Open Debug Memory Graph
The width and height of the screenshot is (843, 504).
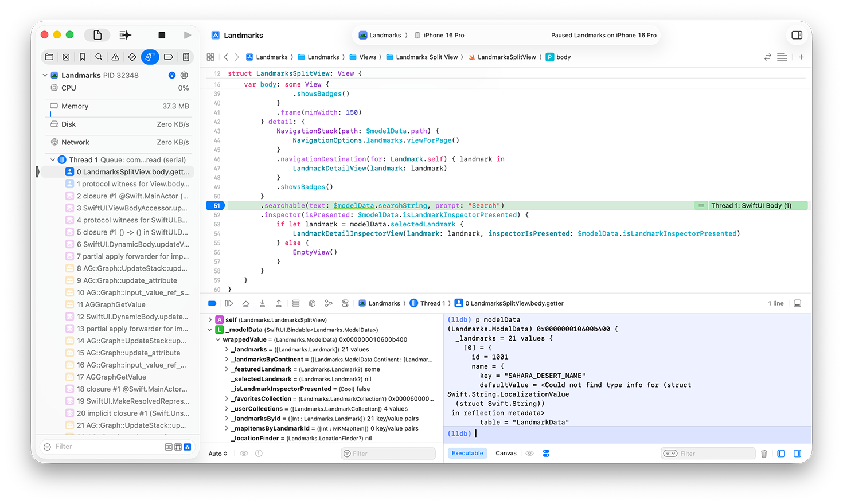(x=329, y=303)
